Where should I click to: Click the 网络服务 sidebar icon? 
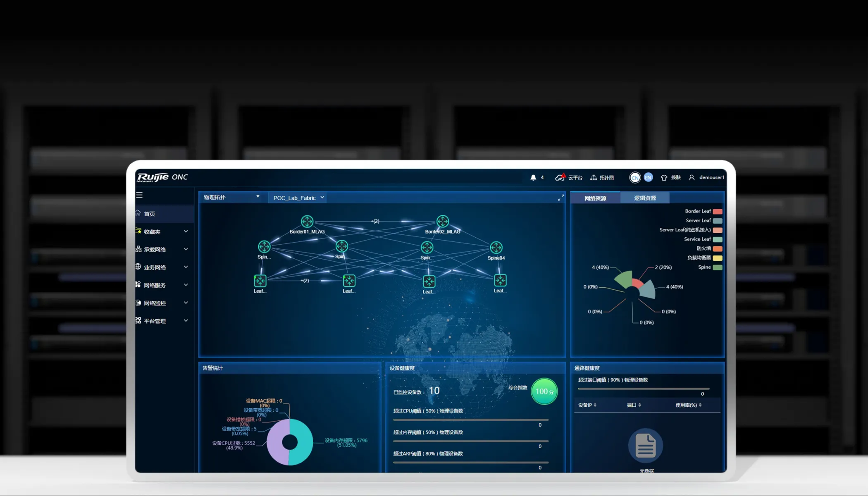(138, 284)
